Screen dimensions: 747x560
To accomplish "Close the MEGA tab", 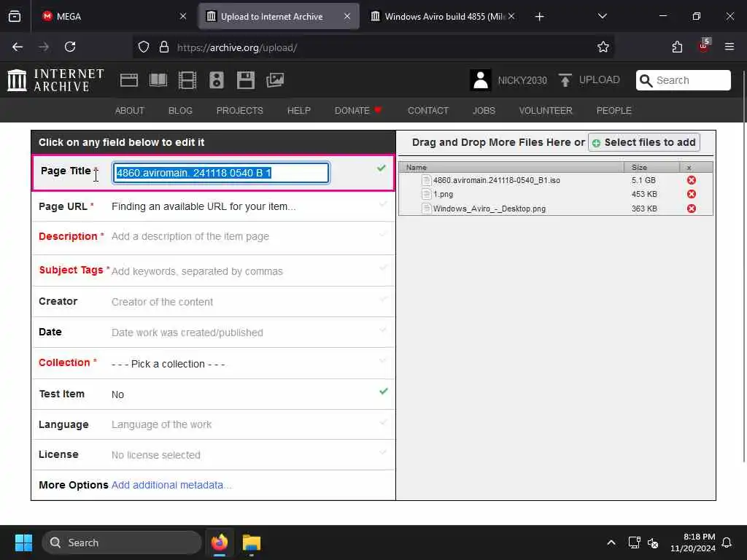I will pyautogui.click(x=183, y=16).
